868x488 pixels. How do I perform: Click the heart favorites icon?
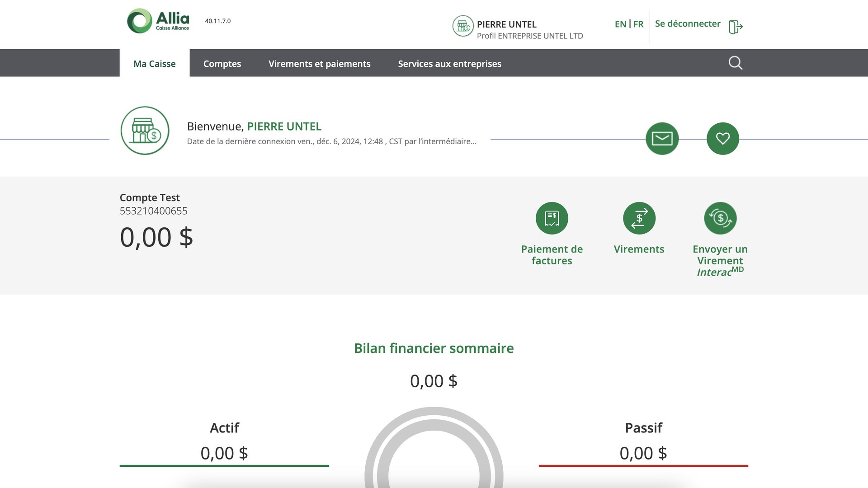click(722, 139)
